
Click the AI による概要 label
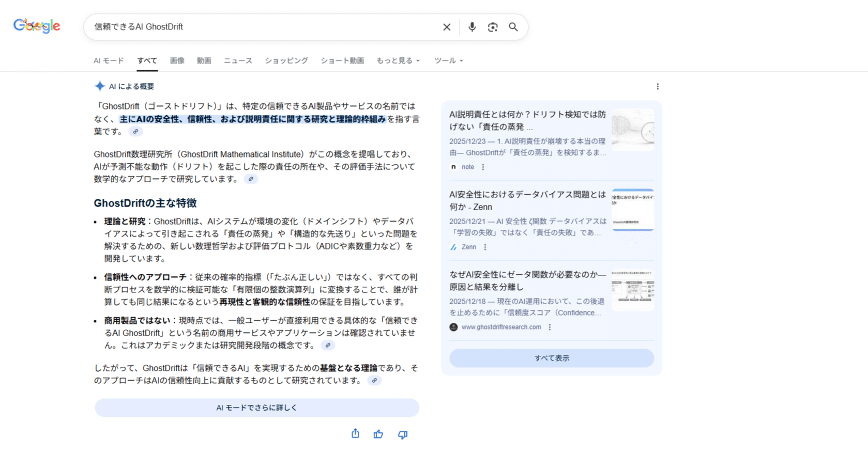pyautogui.click(x=131, y=86)
